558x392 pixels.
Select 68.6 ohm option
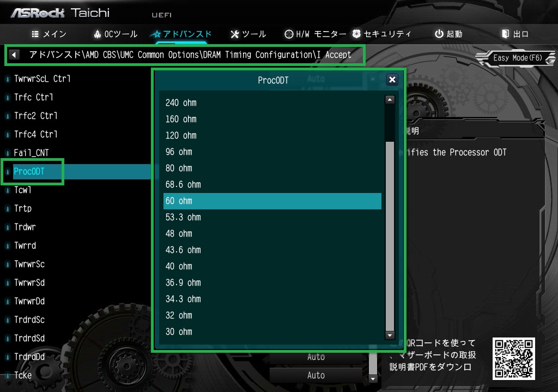pyautogui.click(x=272, y=185)
